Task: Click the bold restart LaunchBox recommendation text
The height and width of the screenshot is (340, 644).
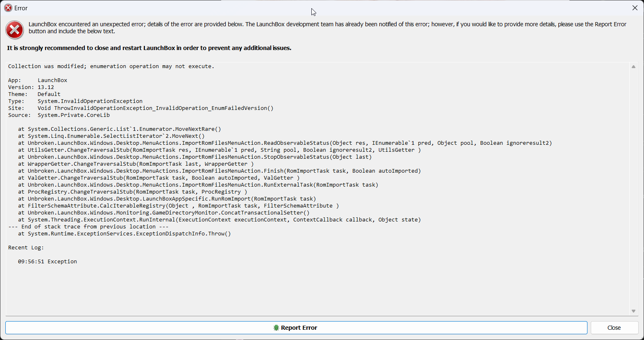Action: (149, 48)
